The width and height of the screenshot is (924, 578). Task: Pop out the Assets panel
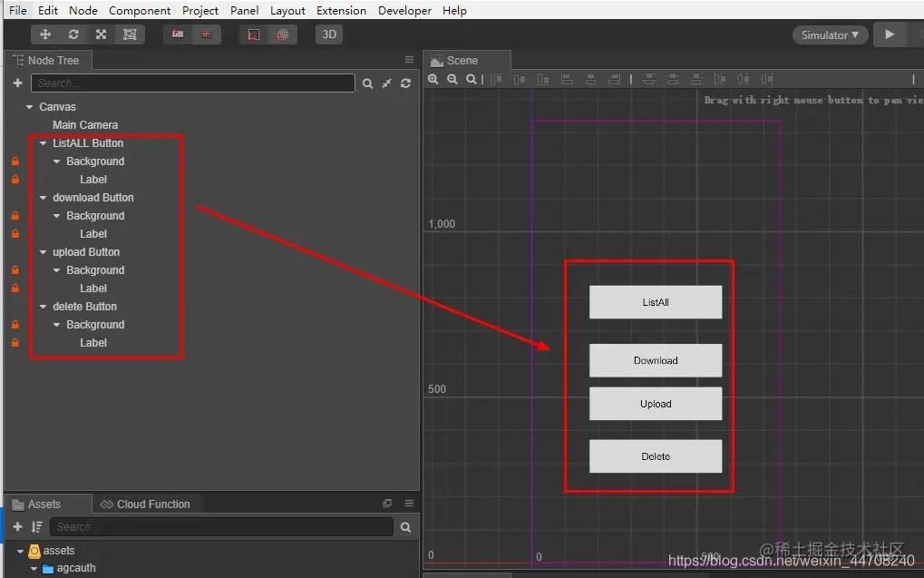[x=387, y=503]
